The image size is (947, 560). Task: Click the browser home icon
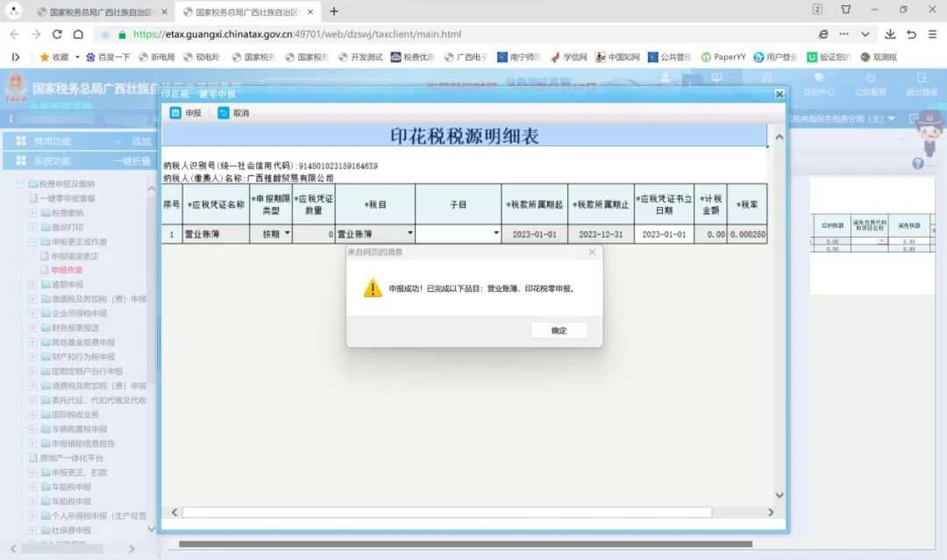78,34
